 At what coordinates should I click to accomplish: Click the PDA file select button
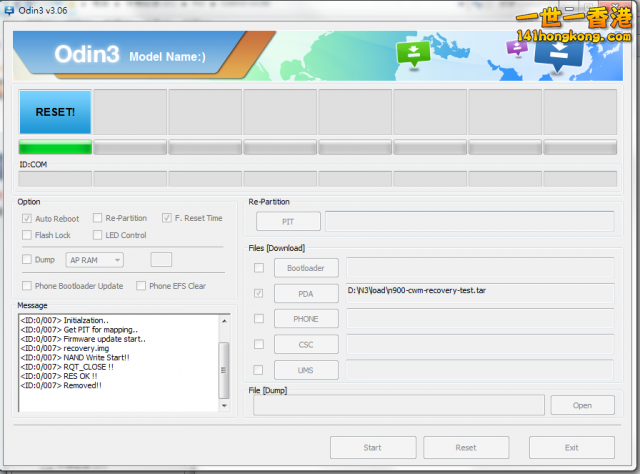click(x=307, y=294)
